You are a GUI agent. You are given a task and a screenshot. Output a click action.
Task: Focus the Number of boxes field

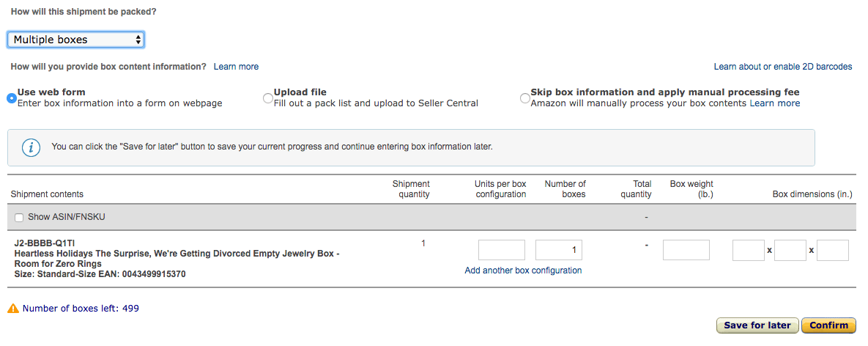[559, 250]
